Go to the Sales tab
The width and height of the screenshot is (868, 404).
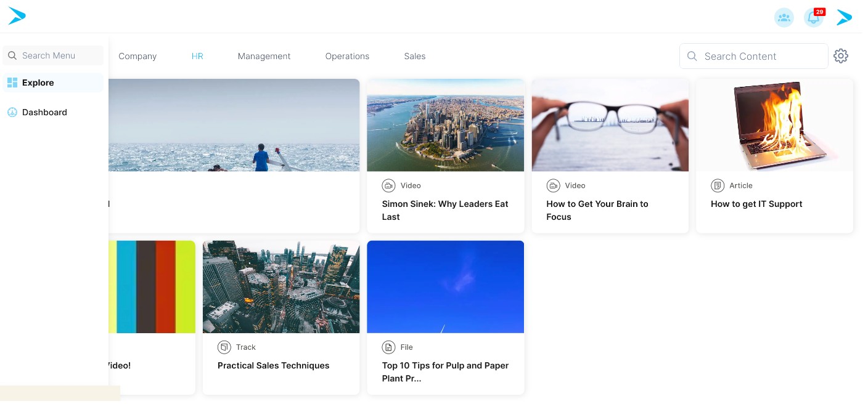[414, 56]
